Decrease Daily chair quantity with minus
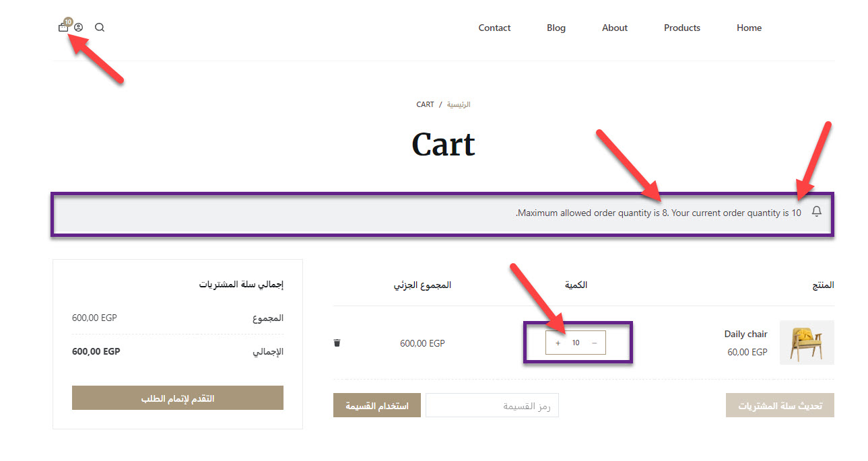The image size is (868, 461). click(594, 343)
